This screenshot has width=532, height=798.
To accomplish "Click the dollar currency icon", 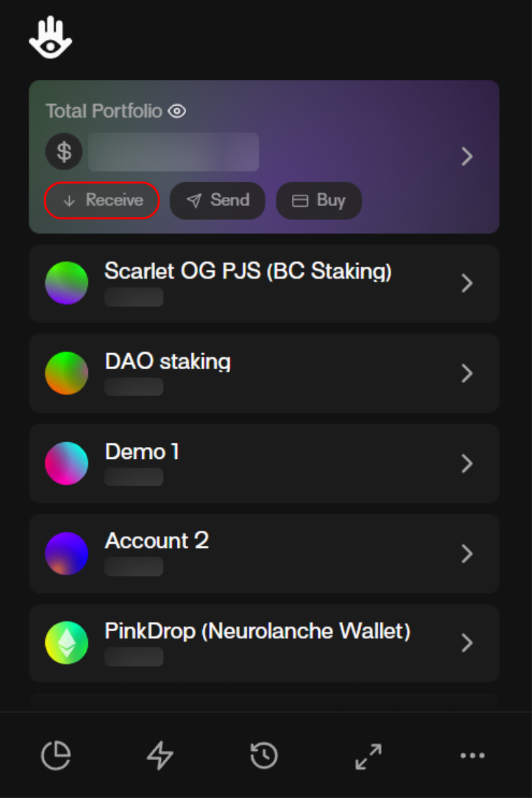I will [x=64, y=152].
